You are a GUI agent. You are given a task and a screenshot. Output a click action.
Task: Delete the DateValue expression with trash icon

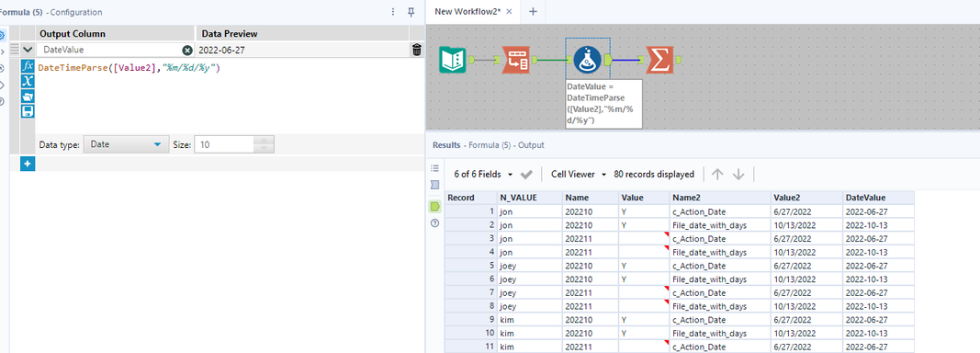417,50
